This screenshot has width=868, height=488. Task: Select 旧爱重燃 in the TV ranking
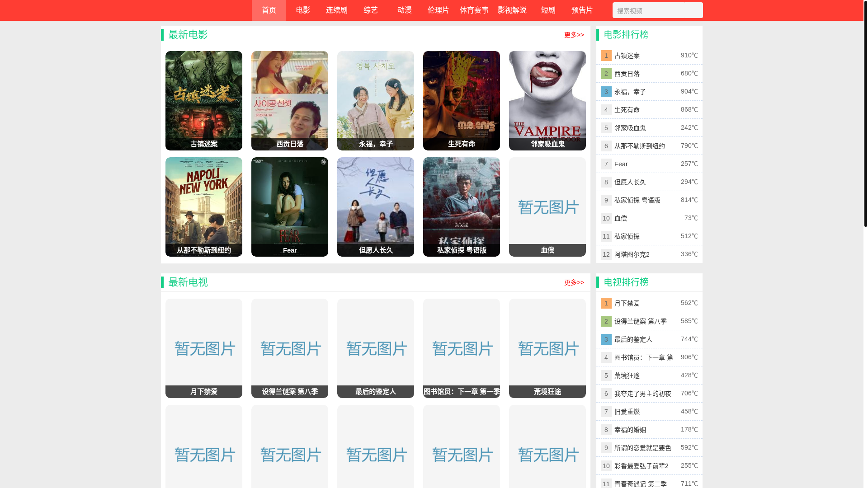[627, 412]
